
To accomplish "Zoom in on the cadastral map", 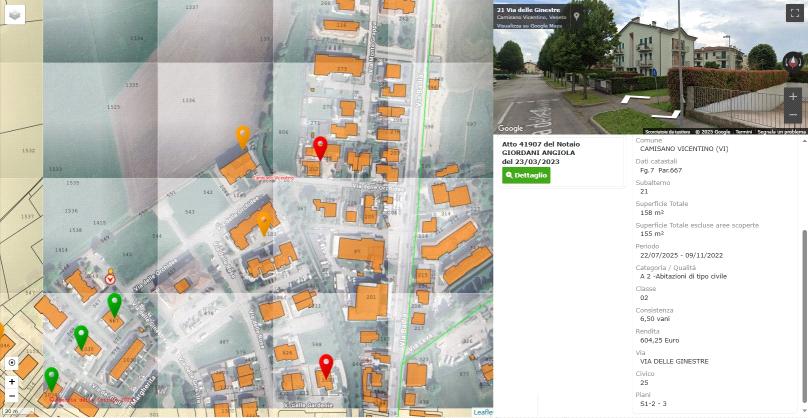I will coord(12,381).
